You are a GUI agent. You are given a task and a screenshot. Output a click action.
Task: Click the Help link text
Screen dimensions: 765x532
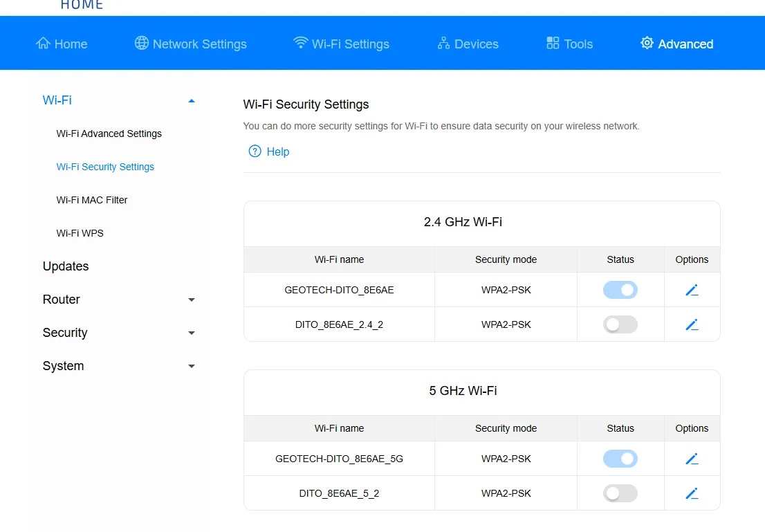(x=277, y=152)
